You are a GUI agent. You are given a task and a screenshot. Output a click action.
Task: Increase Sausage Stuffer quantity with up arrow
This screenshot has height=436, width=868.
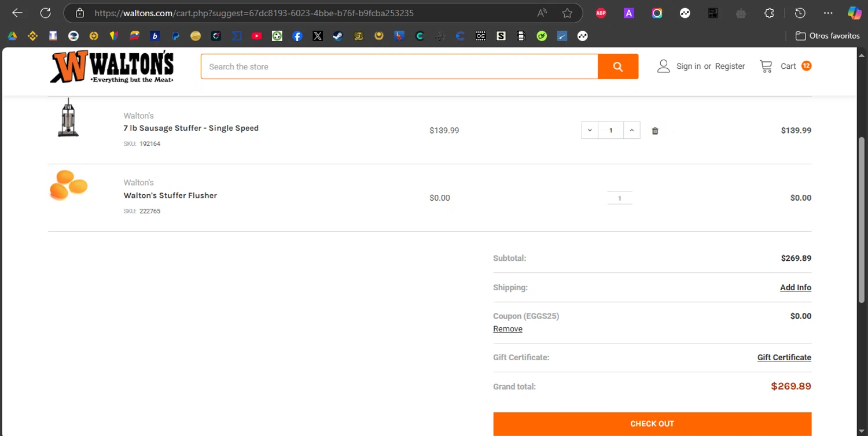(632, 130)
